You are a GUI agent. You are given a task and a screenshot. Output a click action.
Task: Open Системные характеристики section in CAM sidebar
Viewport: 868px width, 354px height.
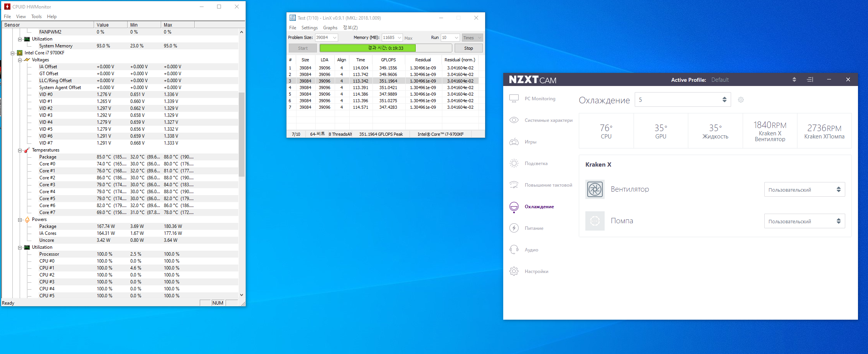548,120
